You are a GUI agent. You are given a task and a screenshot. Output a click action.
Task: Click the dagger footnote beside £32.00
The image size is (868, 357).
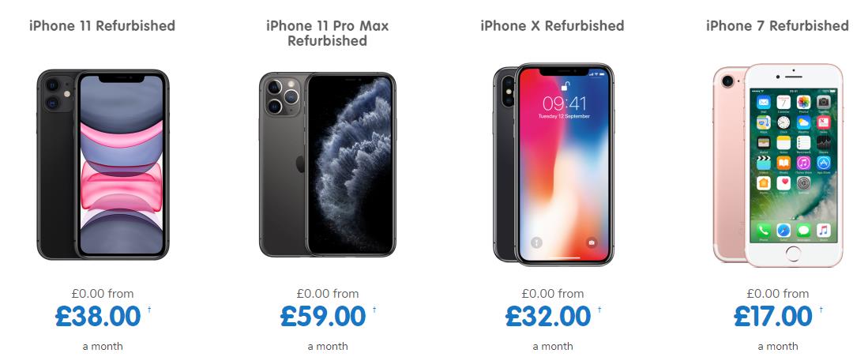point(599,310)
